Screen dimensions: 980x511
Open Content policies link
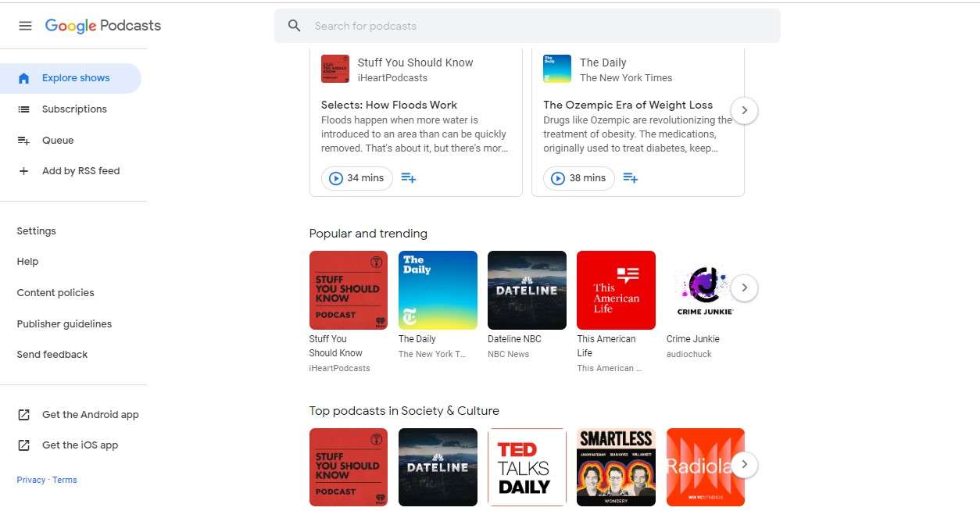click(55, 293)
